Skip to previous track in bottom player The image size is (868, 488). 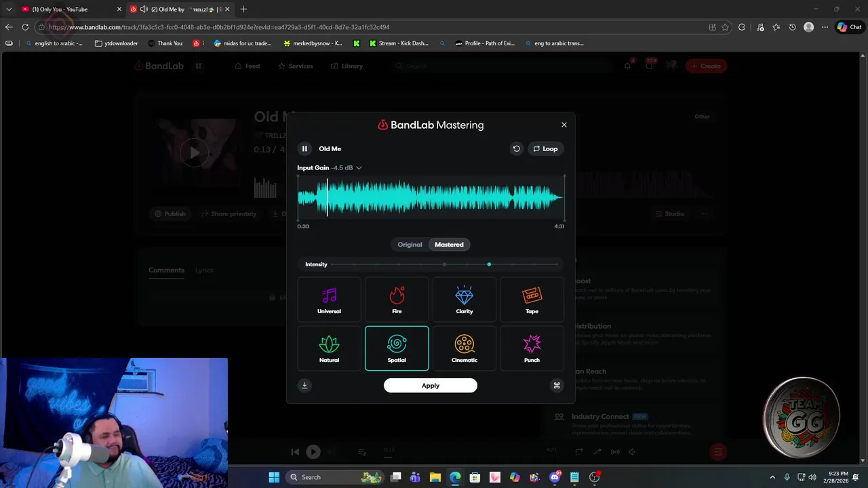pos(295,451)
